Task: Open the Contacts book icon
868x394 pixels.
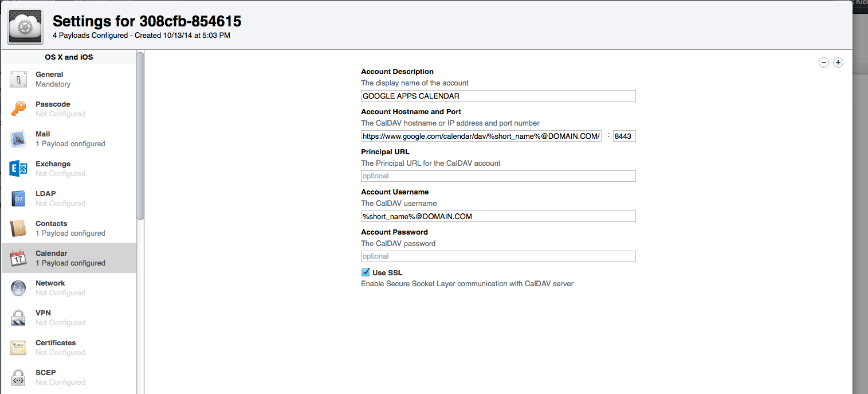Action: coord(18,228)
